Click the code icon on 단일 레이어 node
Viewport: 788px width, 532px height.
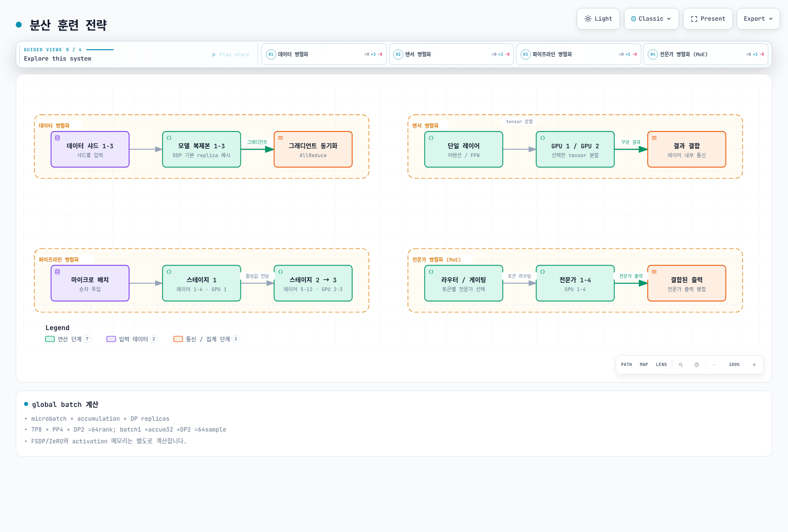[x=431, y=138]
